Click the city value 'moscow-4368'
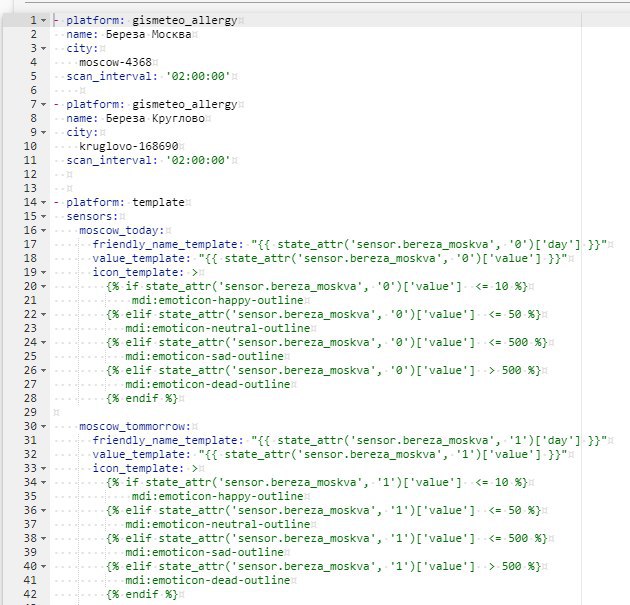Image resolution: width=630 pixels, height=605 pixels. pos(115,62)
